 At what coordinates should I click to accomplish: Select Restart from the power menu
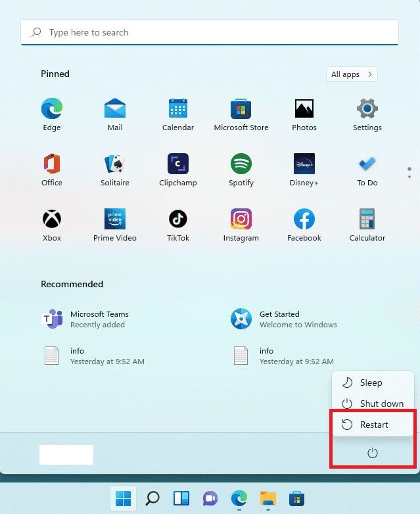click(x=373, y=425)
